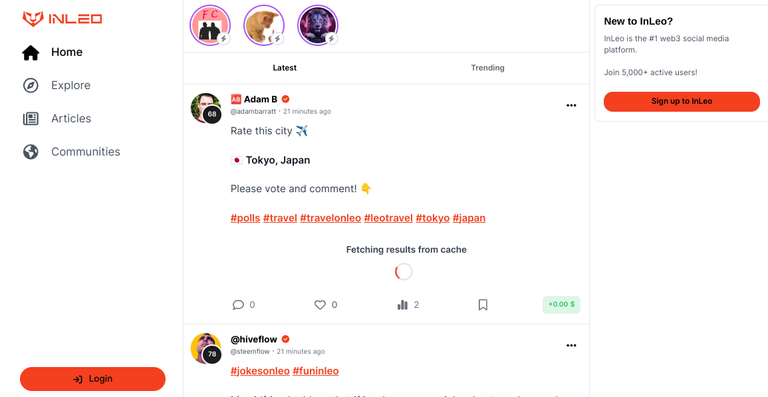Open the Explore compass icon

click(x=30, y=85)
